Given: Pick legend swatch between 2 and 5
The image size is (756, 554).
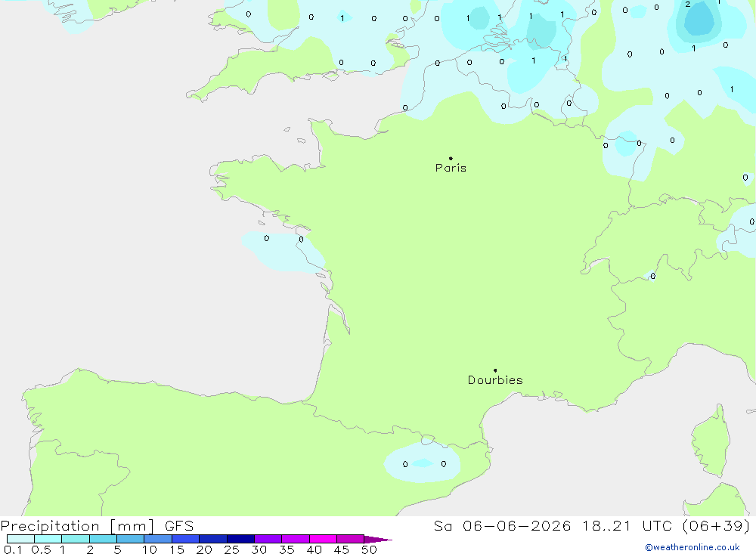Looking at the screenshot, I should point(103,539).
